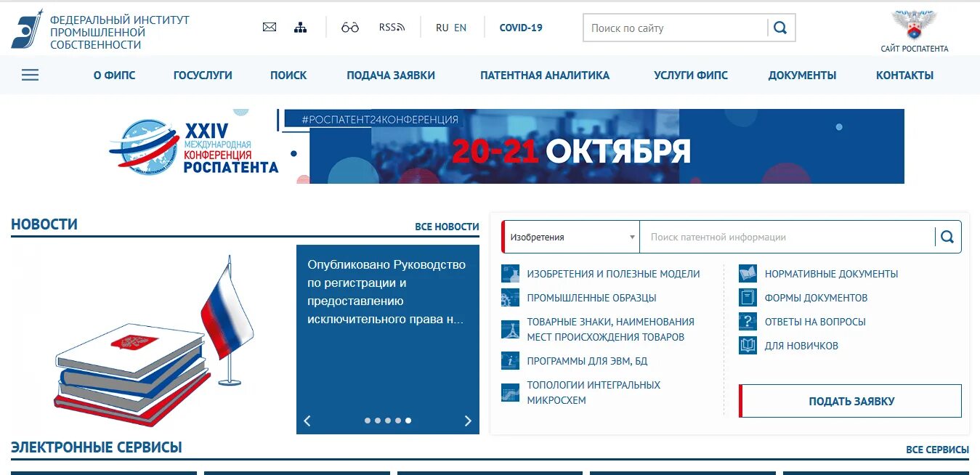The image size is (980, 475).
Task: Open Для новичков link
Action: pos(801,346)
